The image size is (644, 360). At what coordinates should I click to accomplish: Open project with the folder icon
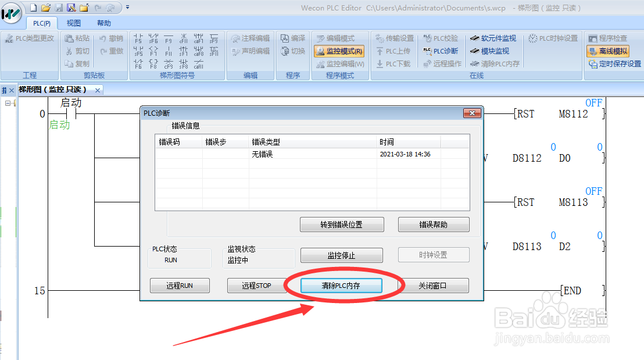(x=46, y=8)
